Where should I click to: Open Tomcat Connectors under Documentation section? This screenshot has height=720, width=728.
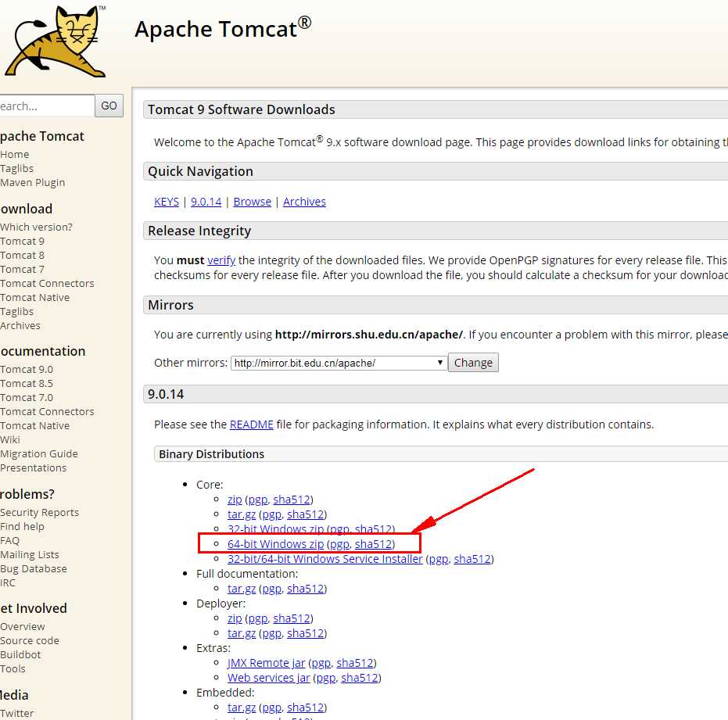coord(47,412)
